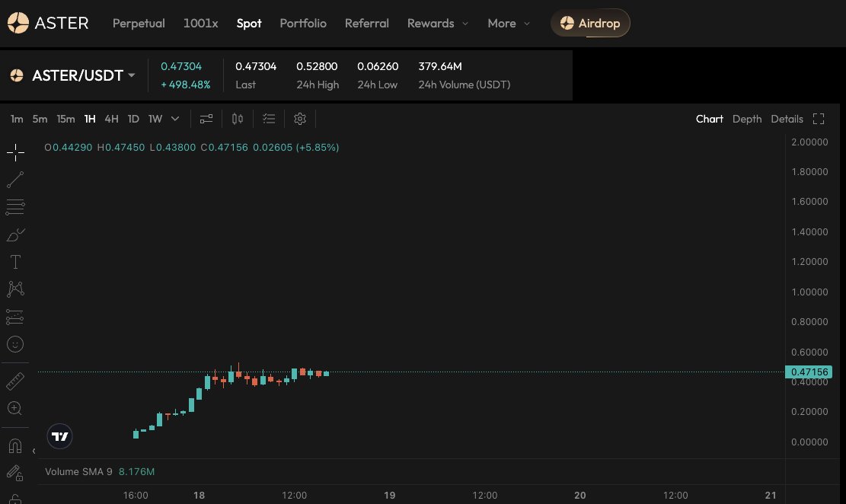Open the 1001x trading page
This screenshot has height=504, width=846.
pyautogui.click(x=201, y=23)
